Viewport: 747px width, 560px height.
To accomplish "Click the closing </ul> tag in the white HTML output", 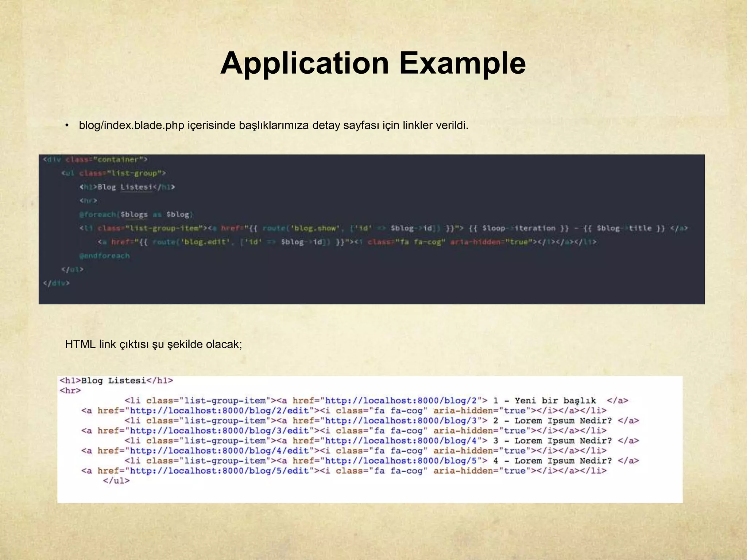I will (116, 481).
